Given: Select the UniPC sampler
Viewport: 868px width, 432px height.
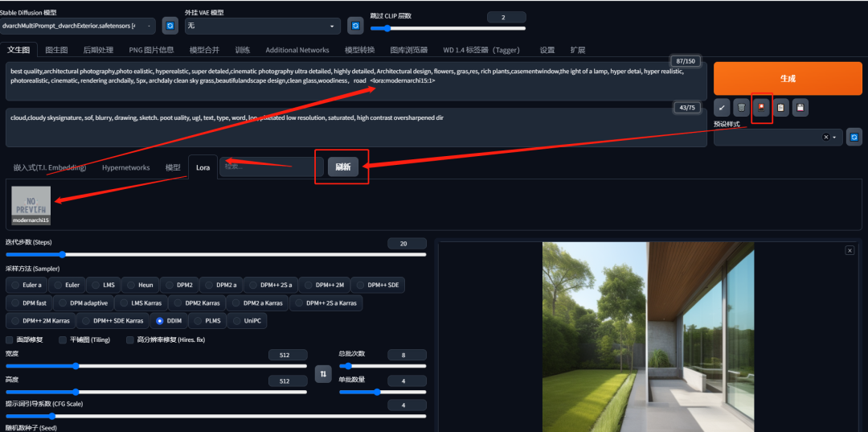Looking at the screenshot, I should [247, 321].
